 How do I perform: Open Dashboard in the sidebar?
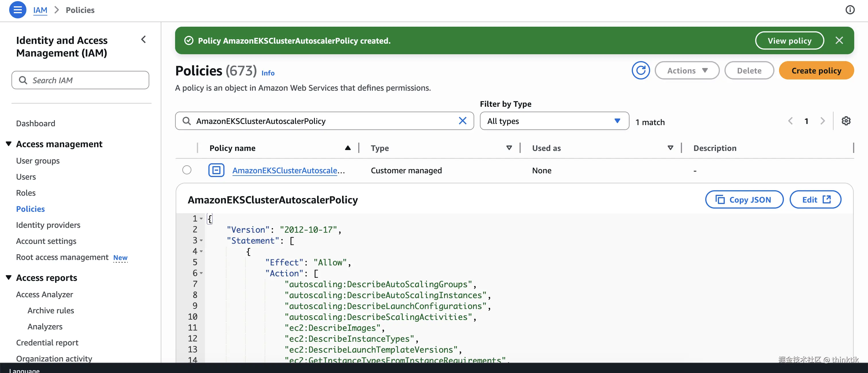(x=35, y=123)
